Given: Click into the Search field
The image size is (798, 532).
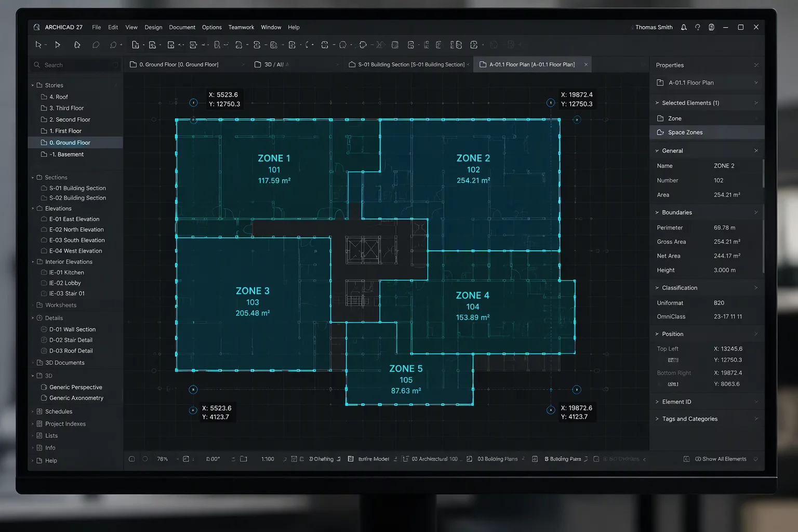Looking at the screenshot, I should point(76,65).
